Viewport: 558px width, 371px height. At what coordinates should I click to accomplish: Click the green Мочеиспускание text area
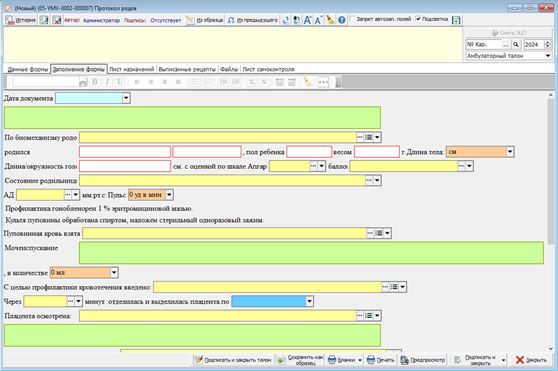point(311,253)
